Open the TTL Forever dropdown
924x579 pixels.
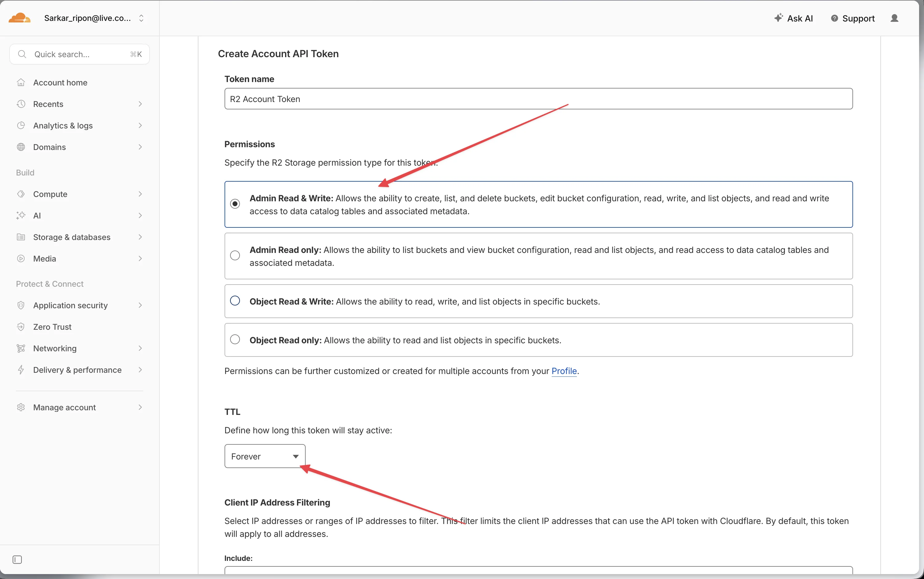click(x=264, y=456)
